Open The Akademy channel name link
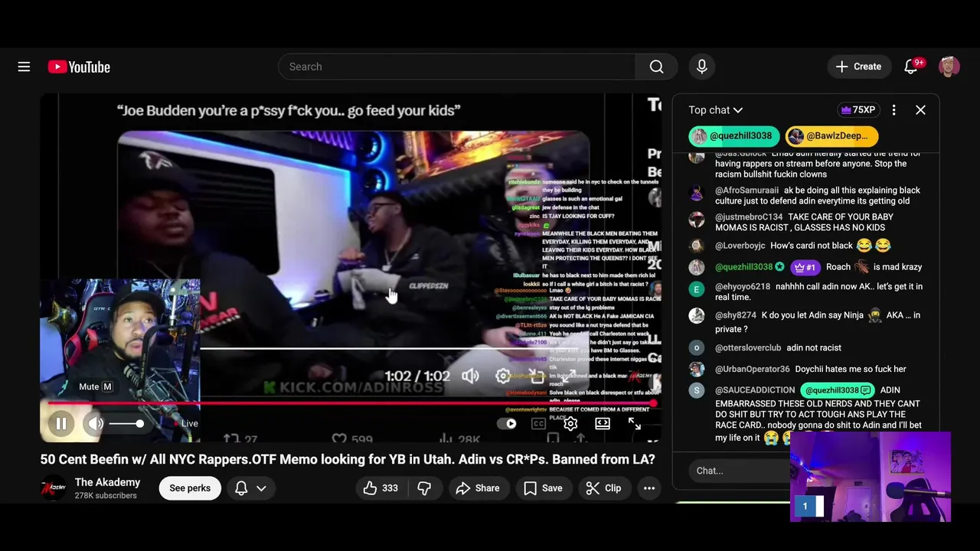Image resolution: width=980 pixels, height=551 pixels. tap(107, 482)
